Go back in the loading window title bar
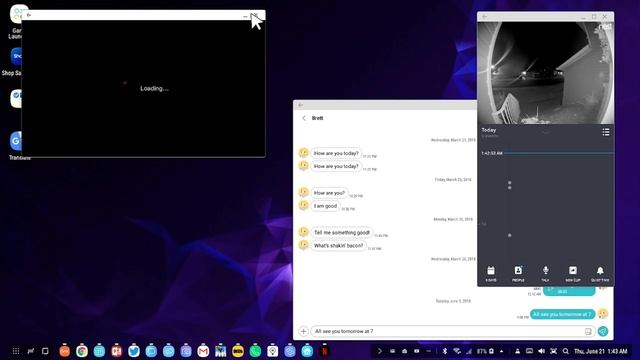Viewport: 640px width, 360px height. click(x=29, y=15)
